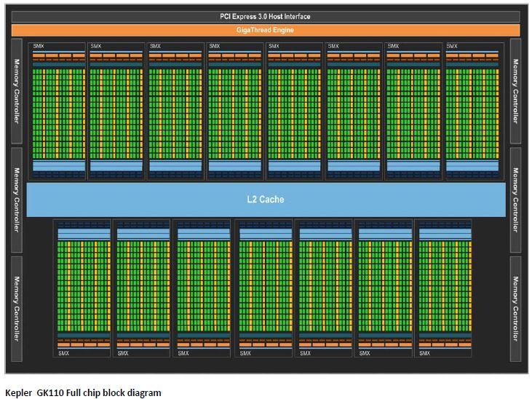This screenshot has height=399, width=532.
Task: Select the upper-left Memory Controller block
Action: [17, 91]
